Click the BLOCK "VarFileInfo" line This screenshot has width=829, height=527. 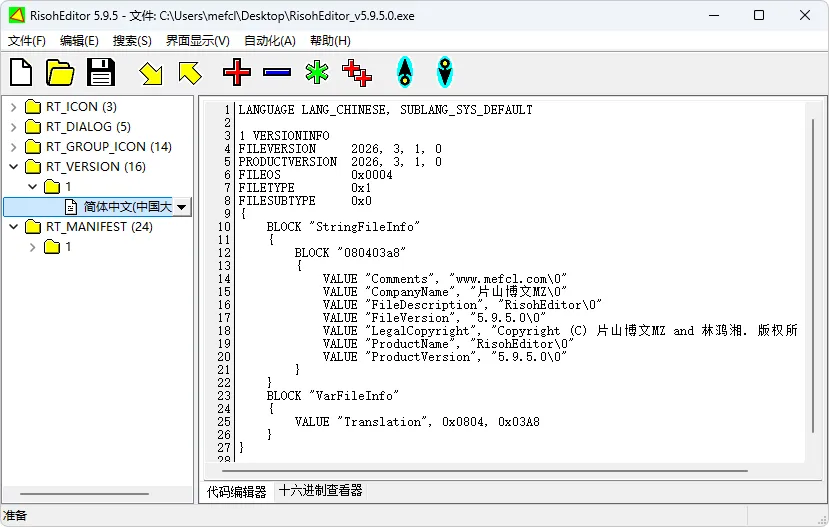point(333,396)
